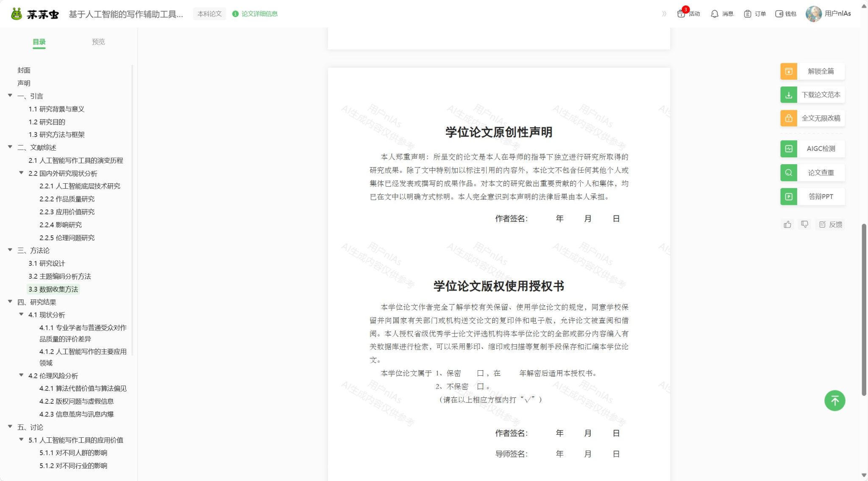868x481 pixels.
Task: Collapse the sidebar with the double-chevron toggle
Action: coord(664,14)
